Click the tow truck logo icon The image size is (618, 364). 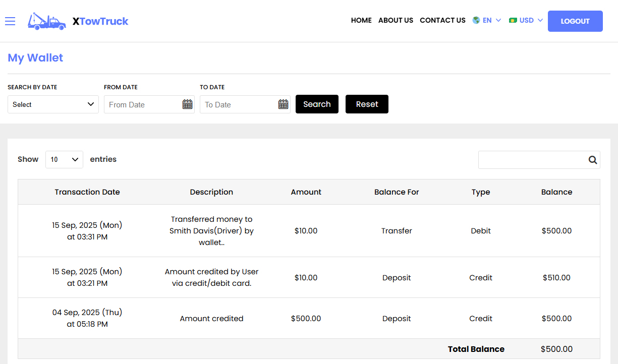tap(46, 21)
